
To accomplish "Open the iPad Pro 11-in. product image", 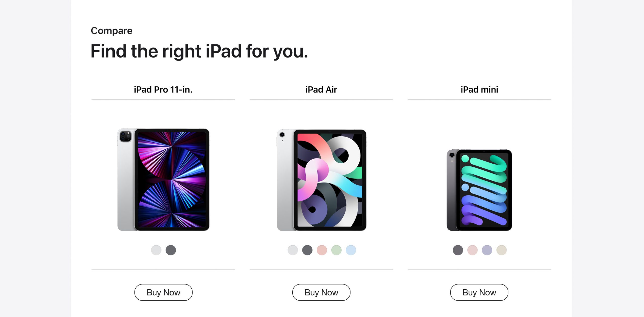I will (x=163, y=179).
